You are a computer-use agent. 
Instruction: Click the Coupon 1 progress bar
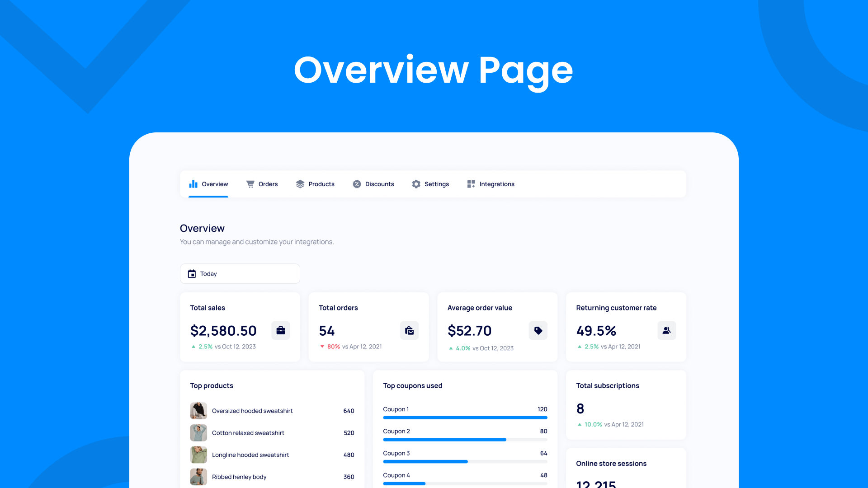[x=465, y=418]
